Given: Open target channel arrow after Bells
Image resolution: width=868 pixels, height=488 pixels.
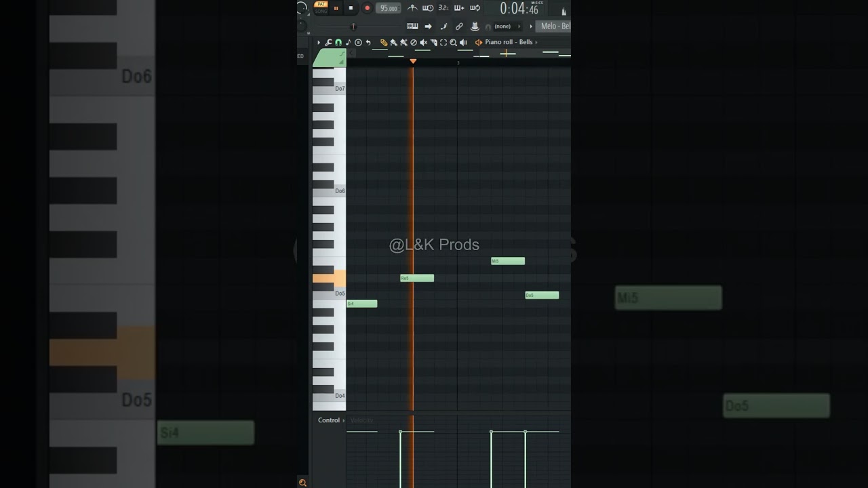Looking at the screenshot, I should tap(536, 42).
